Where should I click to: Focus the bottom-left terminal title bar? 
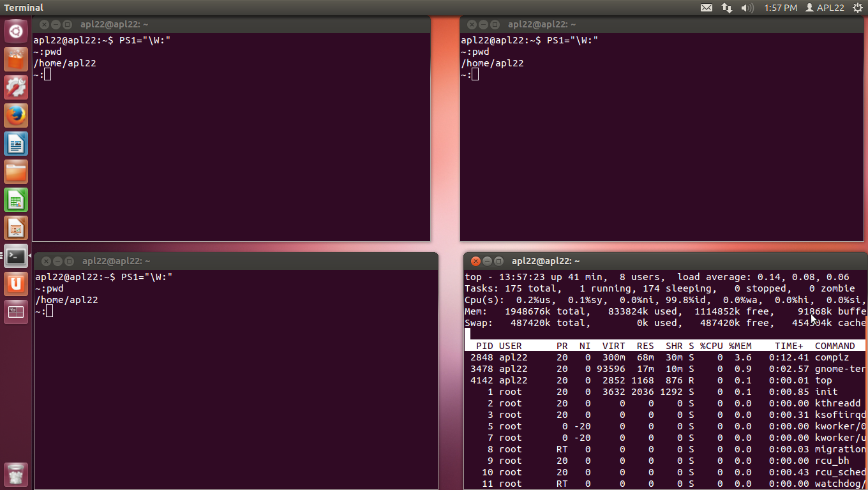(236, 261)
